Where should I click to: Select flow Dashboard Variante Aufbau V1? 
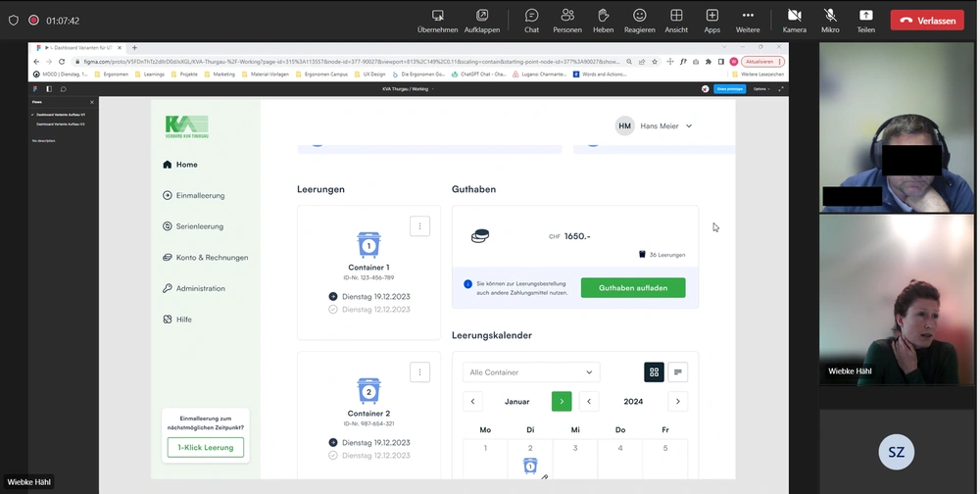point(60,115)
